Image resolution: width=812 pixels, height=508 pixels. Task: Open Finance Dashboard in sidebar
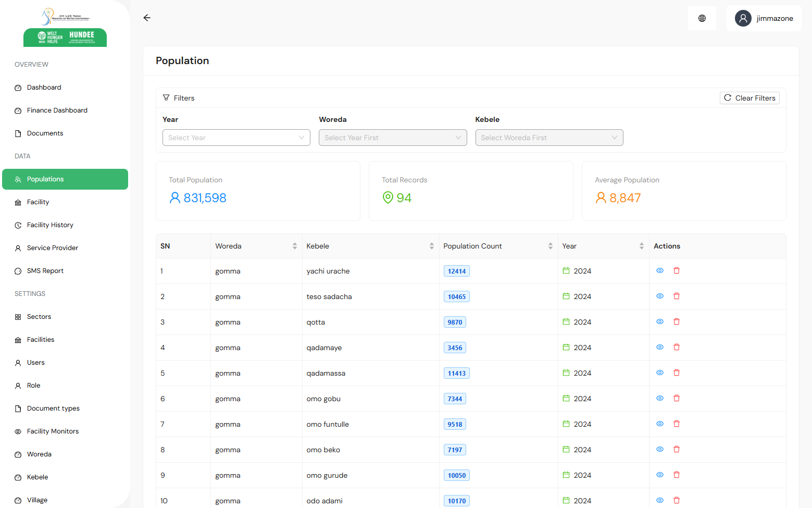point(57,110)
